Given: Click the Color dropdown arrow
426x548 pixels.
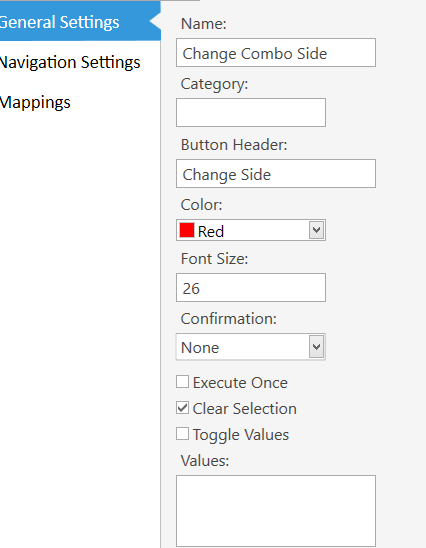Looking at the screenshot, I should coord(316,230).
